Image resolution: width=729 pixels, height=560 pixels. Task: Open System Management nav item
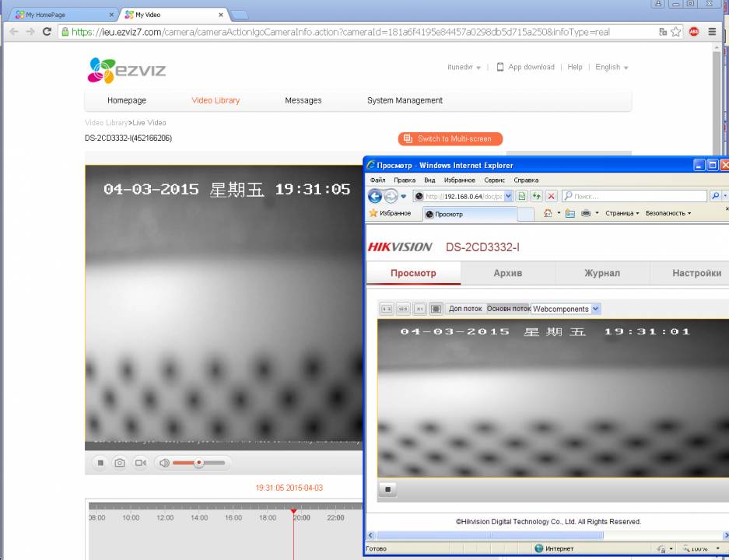tap(405, 100)
